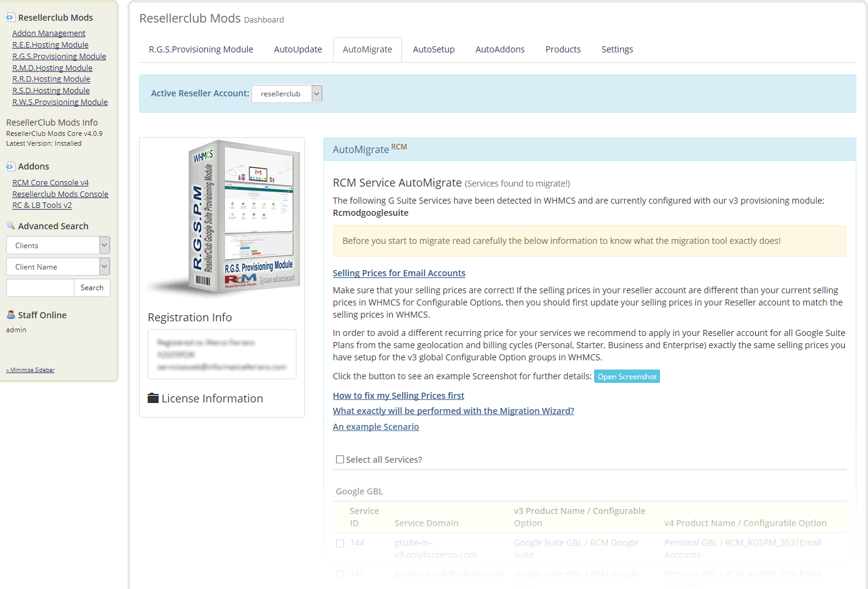Open the Settings tab
Image resolution: width=868 pixels, height=589 pixels.
click(x=617, y=49)
